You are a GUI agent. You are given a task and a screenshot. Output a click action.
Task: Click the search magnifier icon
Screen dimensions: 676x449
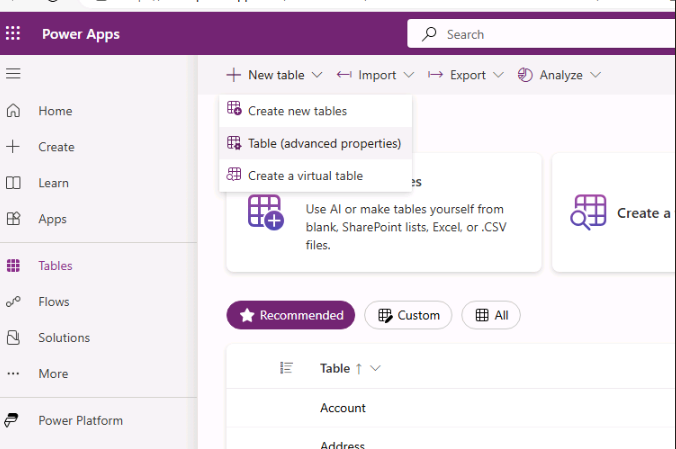(429, 34)
